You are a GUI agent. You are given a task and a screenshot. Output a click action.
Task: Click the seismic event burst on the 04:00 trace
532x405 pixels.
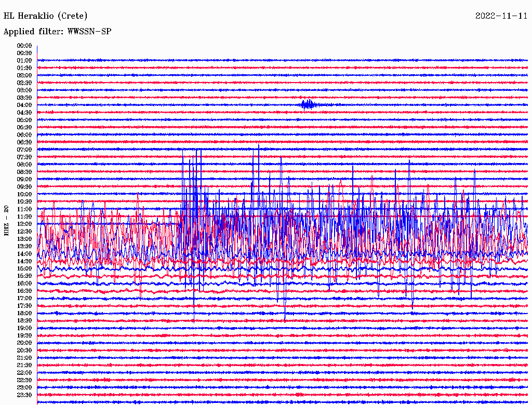tap(309, 105)
